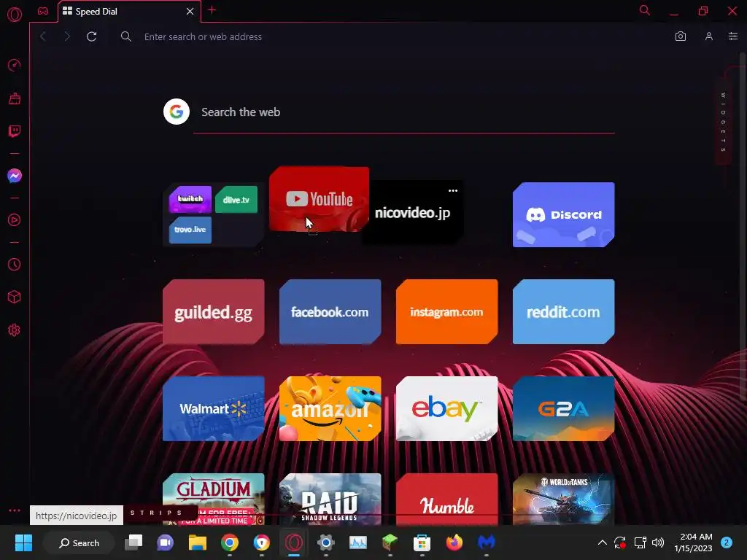Open the World of Tanks tile

point(564,499)
